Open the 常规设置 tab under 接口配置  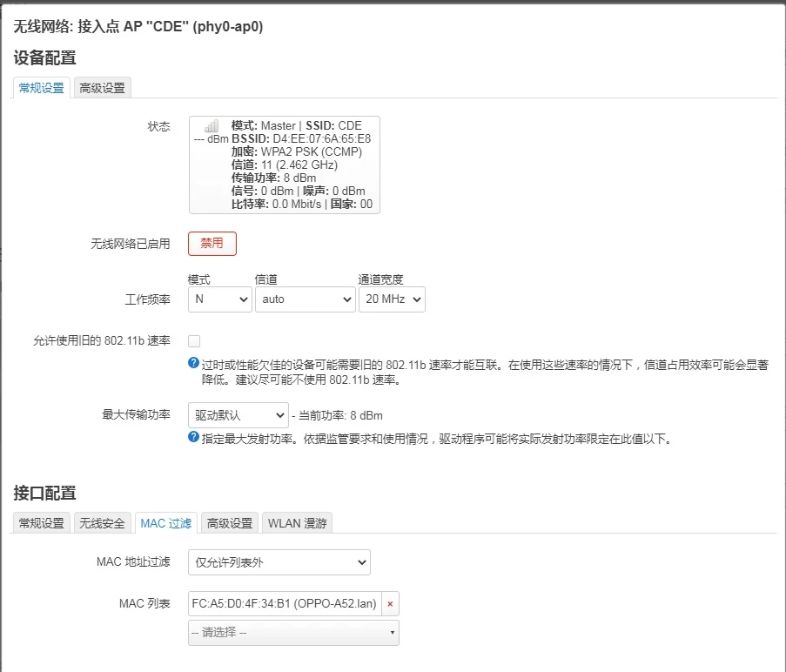coord(40,523)
